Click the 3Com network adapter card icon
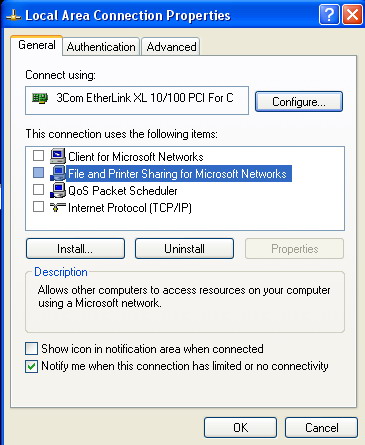This screenshot has width=365, height=445. 40,98
